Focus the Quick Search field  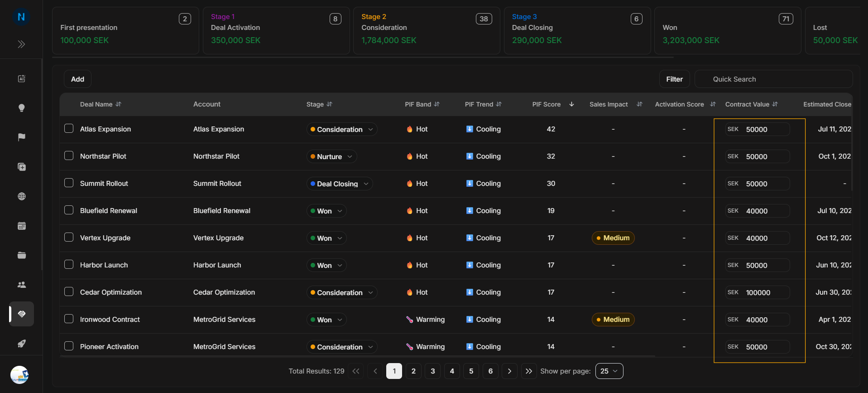[x=773, y=79]
